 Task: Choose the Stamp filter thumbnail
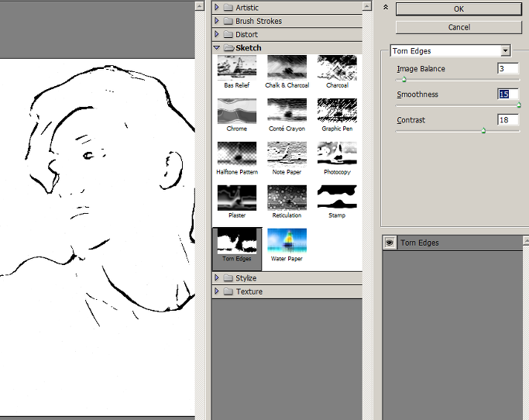tap(337, 198)
